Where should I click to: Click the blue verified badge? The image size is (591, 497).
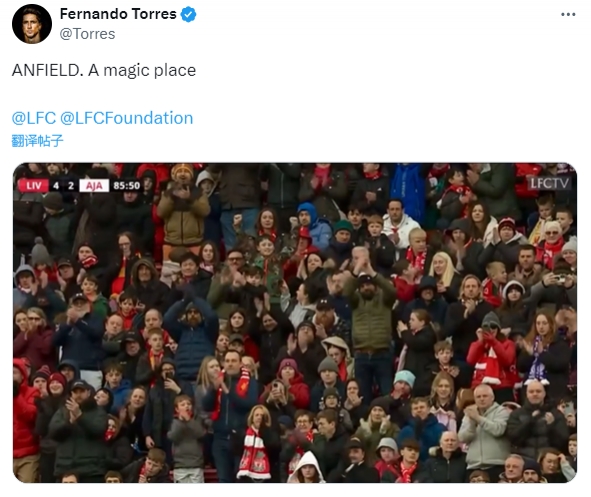pos(188,14)
